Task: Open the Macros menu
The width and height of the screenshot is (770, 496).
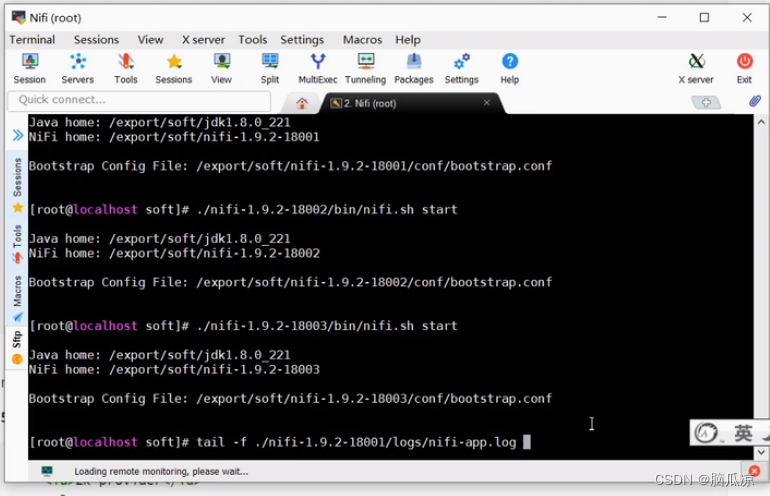Action: [362, 40]
